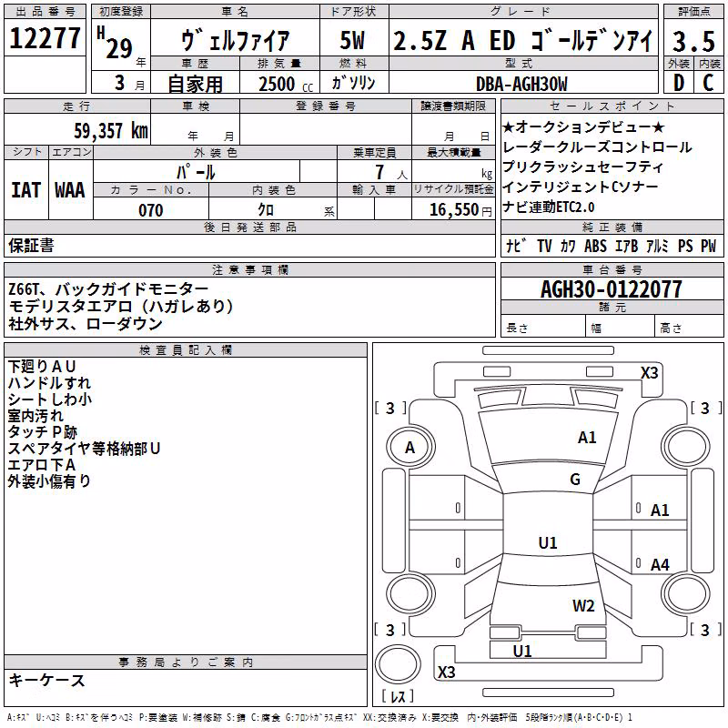Viewport: 728px width, 728px height.
Task: Click the 保証書 entry
Action: click(31, 246)
